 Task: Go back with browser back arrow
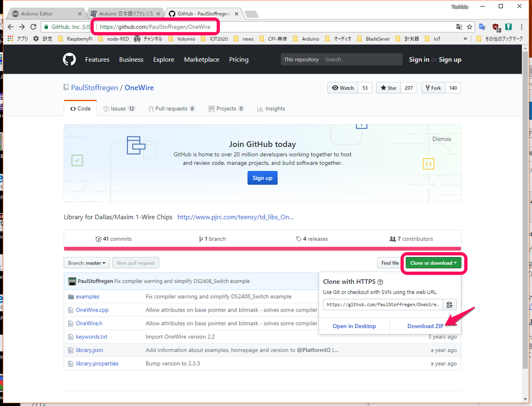[x=11, y=27]
